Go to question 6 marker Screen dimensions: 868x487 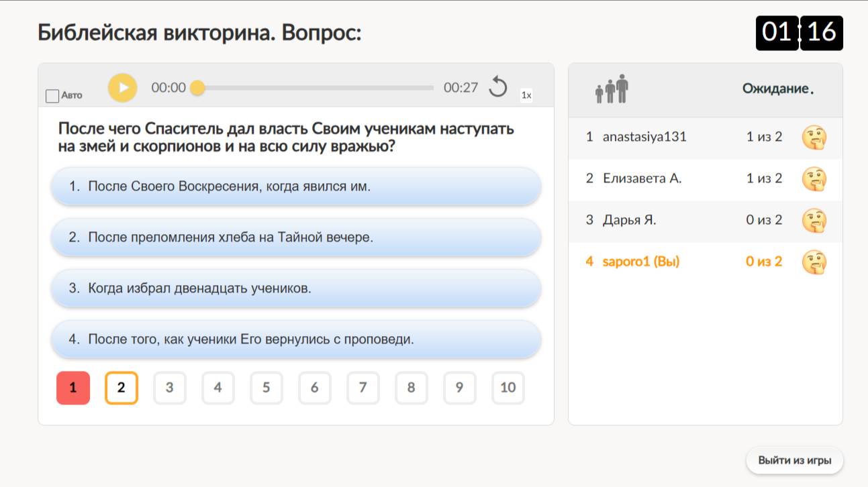point(315,388)
